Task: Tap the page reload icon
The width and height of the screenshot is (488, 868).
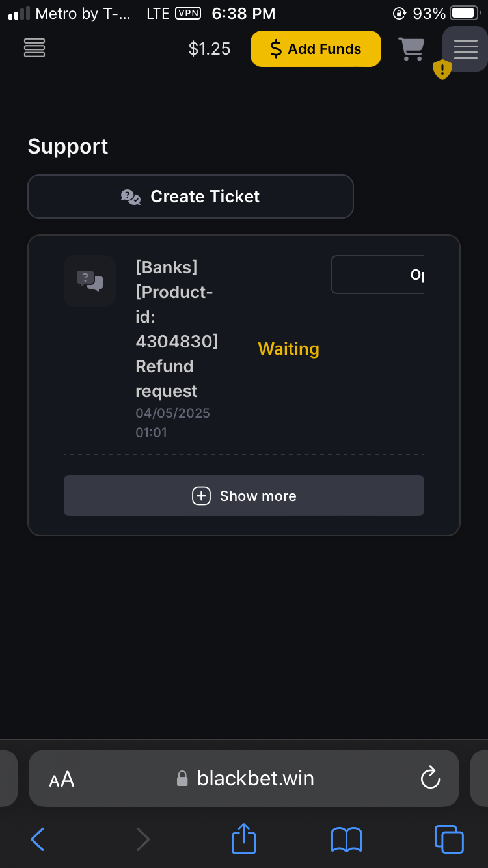Action: pos(430,778)
